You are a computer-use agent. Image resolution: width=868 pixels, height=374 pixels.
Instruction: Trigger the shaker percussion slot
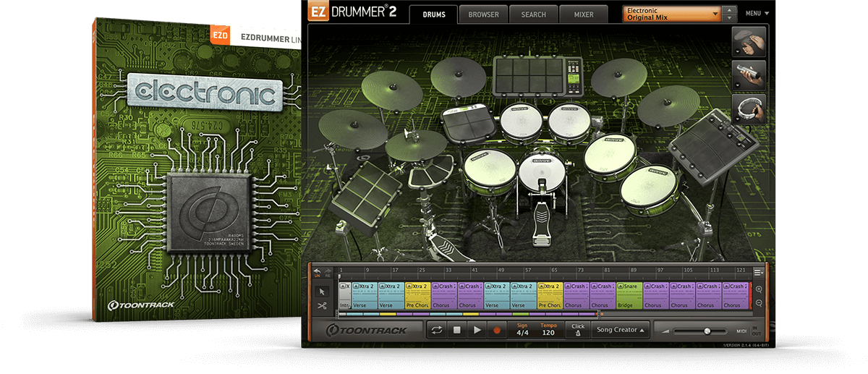749,76
